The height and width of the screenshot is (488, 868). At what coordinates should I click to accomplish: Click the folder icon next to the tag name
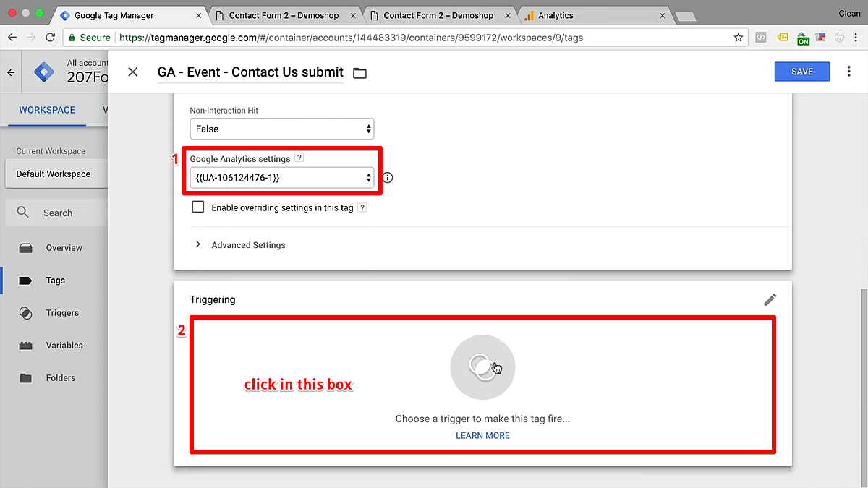tap(359, 73)
